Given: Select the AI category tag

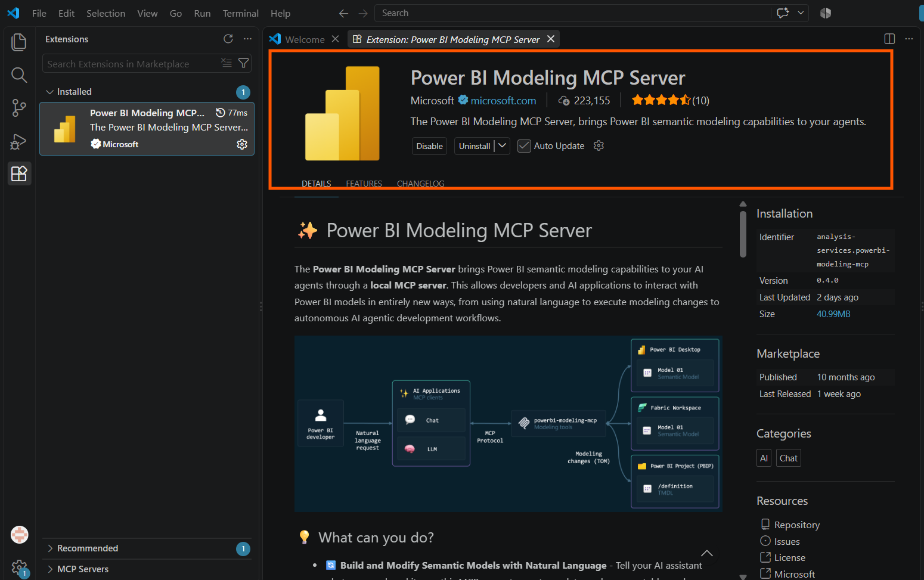Looking at the screenshot, I should (x=764, y=458).
